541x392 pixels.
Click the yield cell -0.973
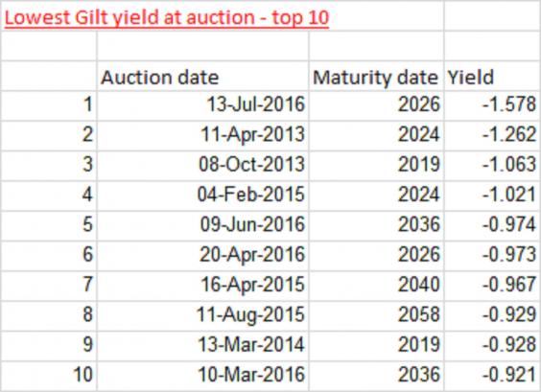point(492,256)
